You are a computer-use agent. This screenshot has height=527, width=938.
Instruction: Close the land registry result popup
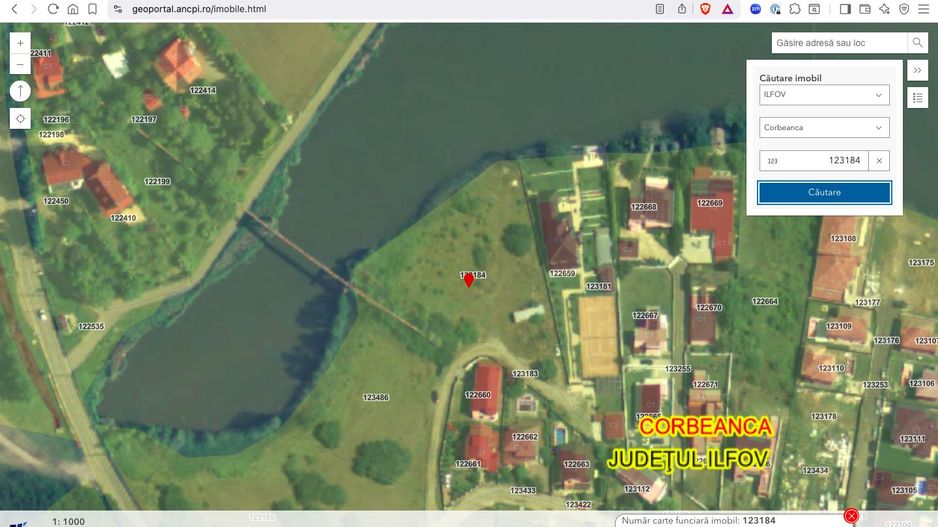(x=851, y=516)
